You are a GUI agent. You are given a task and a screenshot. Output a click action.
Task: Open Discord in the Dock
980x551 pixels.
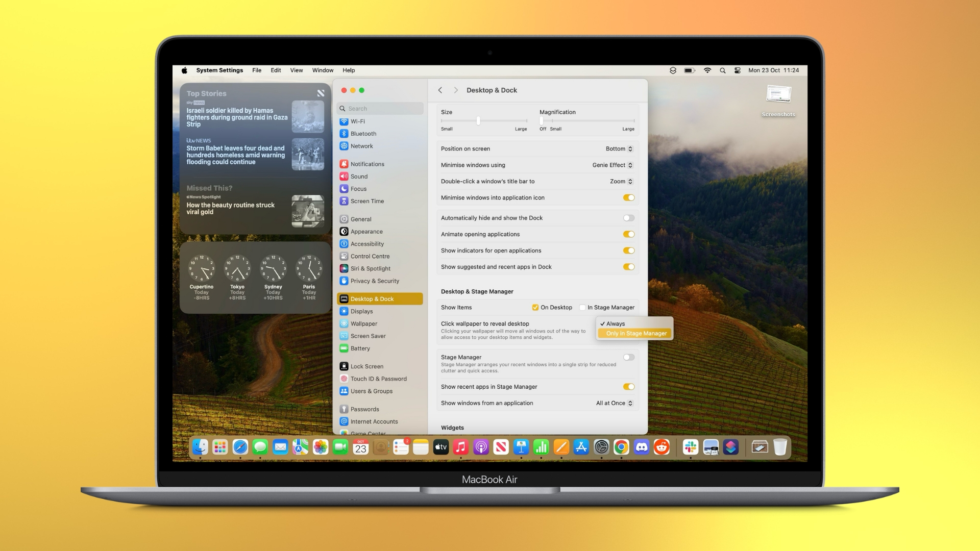(641, 447)
